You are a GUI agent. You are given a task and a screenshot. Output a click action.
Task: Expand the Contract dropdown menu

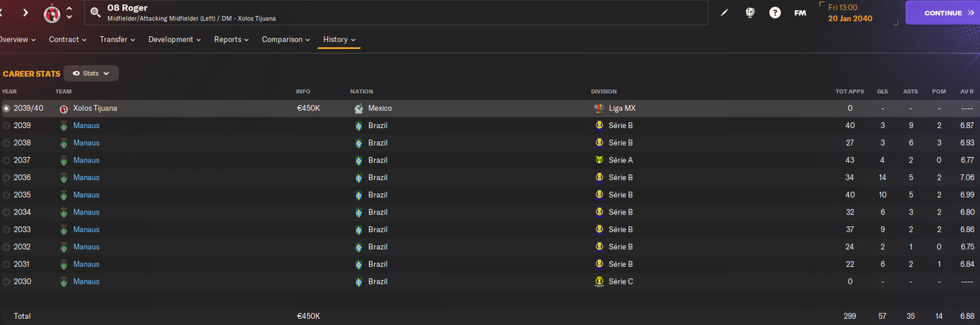pos(67,40)
